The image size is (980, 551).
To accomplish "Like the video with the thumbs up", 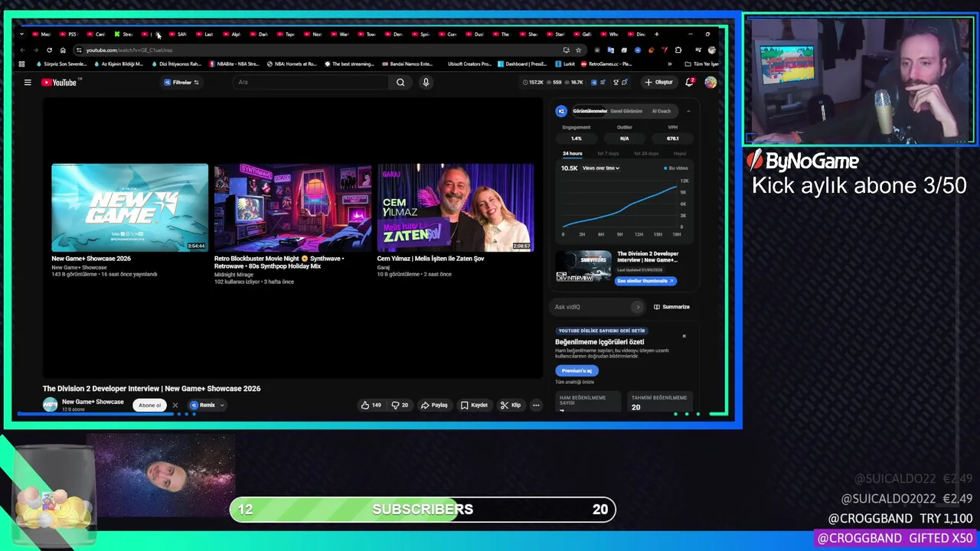I will pos(371,405).
